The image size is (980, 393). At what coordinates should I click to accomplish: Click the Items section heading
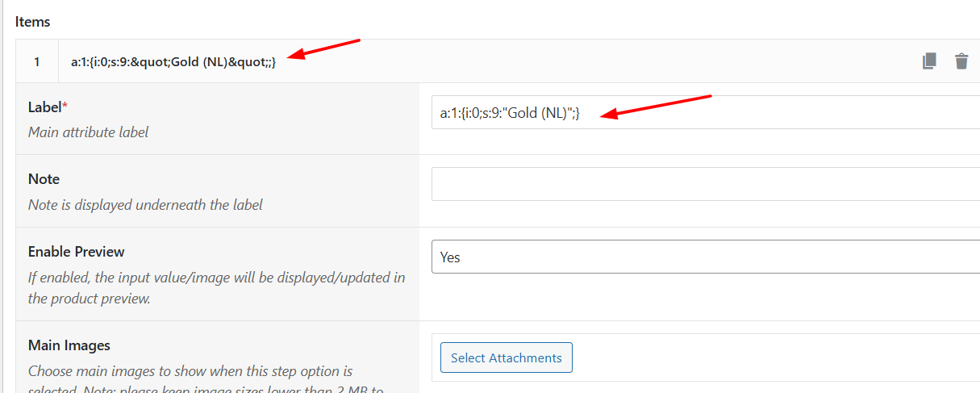(x=33, y=22)
